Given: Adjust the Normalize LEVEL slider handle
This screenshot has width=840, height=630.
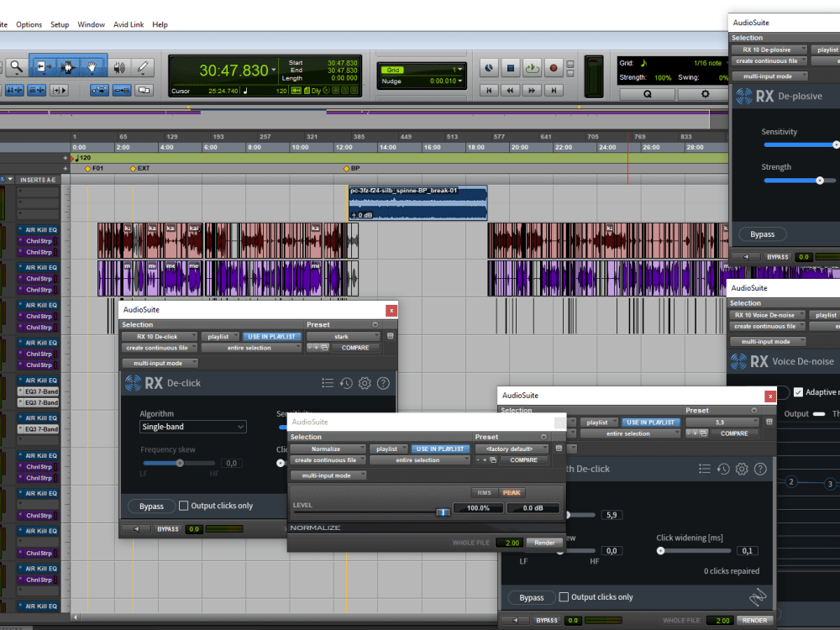Looking at the screenshot, I should [443, 512].
